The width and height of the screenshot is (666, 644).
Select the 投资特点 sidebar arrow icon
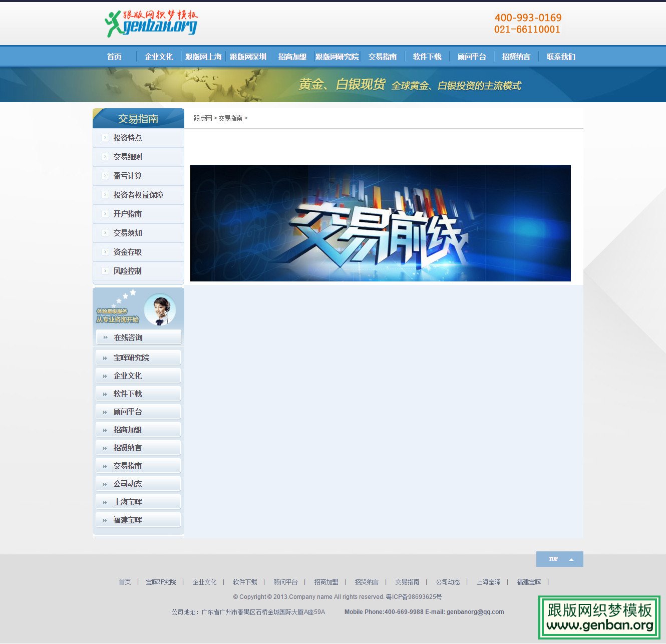[x=105, y=138]
